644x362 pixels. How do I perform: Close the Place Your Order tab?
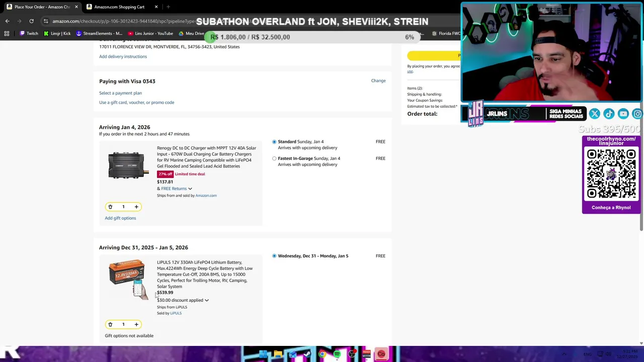pyautogui.click(x=76, y=7)
